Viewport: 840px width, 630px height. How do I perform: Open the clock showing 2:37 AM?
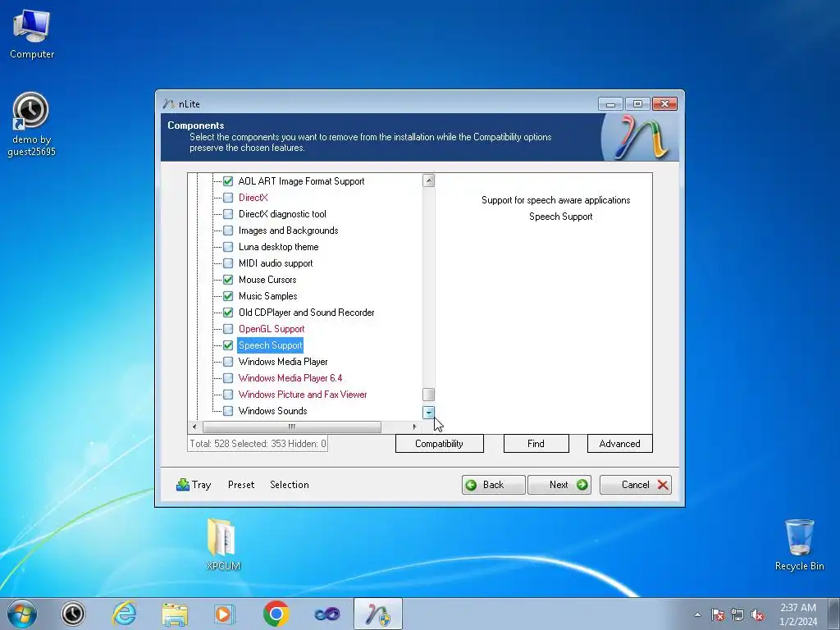pos(798,614)
